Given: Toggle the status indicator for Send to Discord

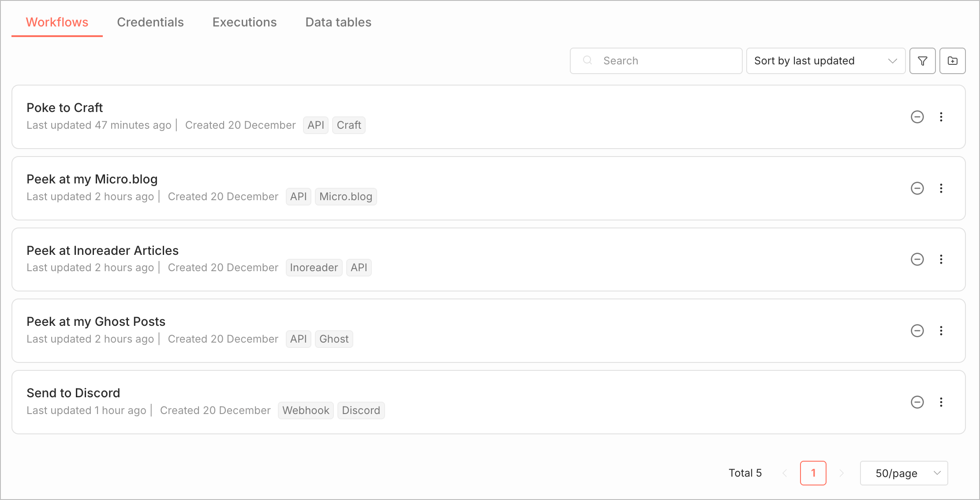Looking at the screenshot, I should [x=917, y=402].
